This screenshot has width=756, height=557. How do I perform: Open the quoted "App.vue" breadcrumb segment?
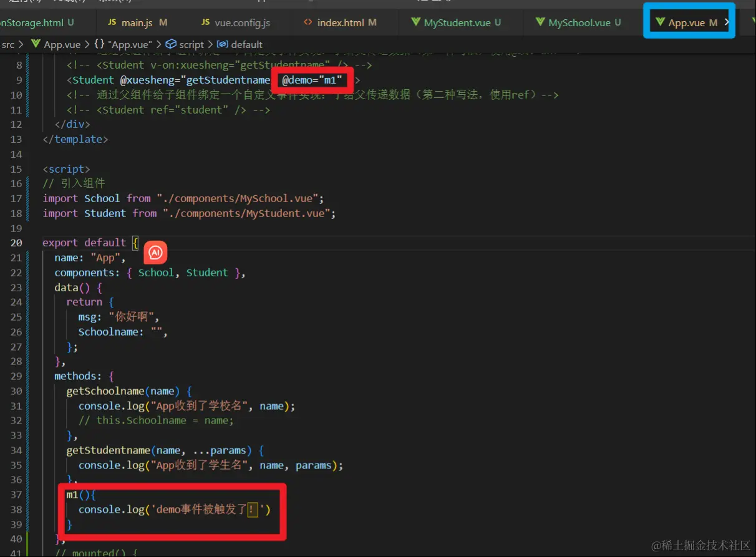pyautogui.click(x=130, y=44)
